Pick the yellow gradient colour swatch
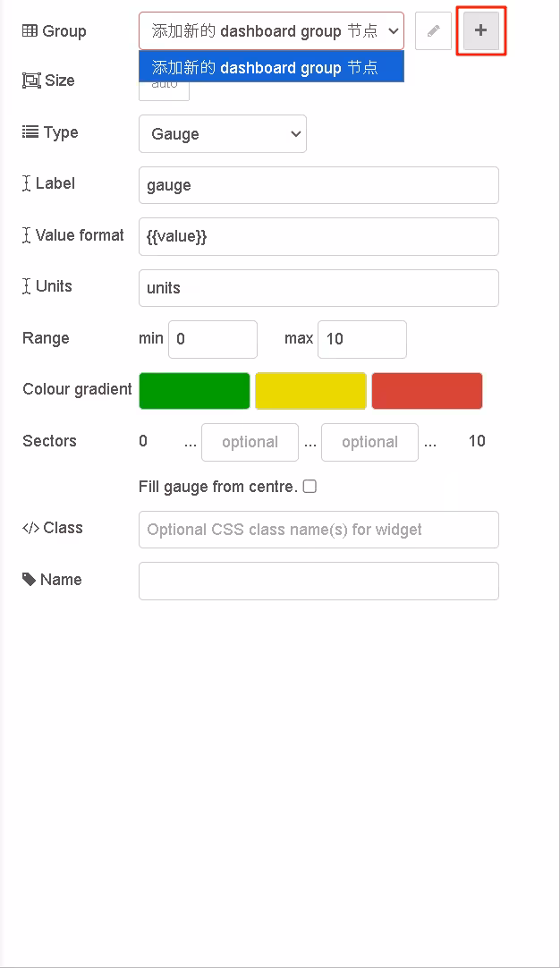Image resolution: width=560 pixels, height=968 pixels. tap(310, 391)
